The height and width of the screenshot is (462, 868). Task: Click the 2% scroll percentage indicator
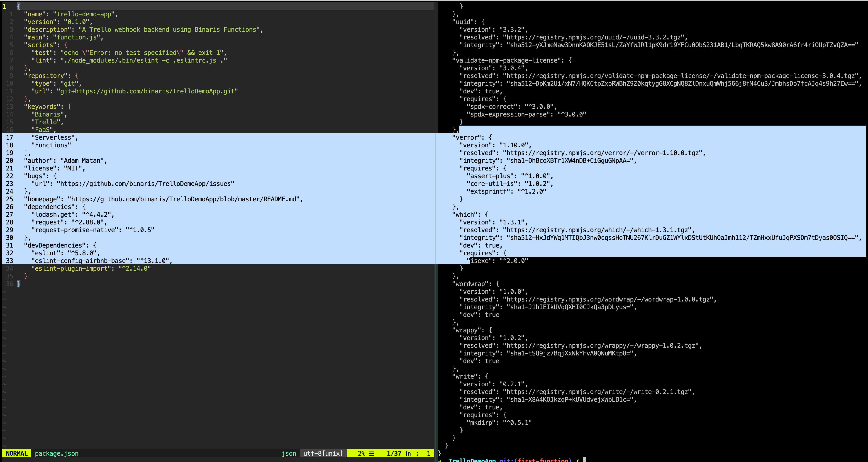[x=361, y=453]
